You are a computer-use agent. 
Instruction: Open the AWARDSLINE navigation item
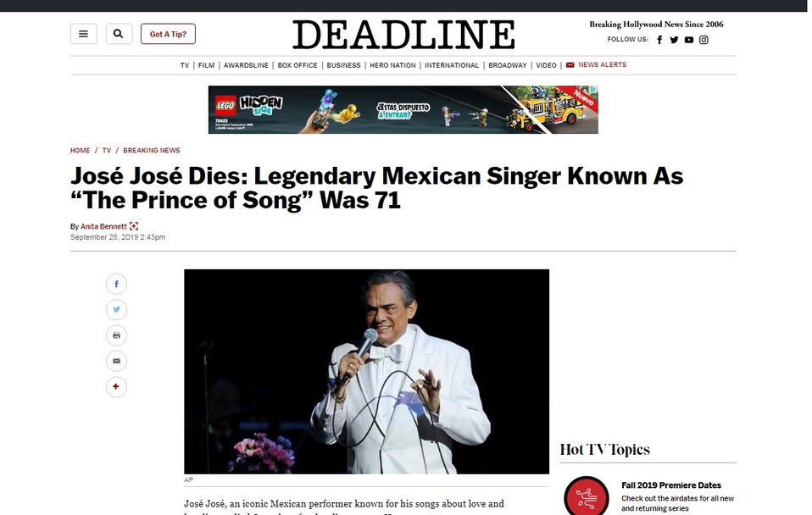click(246, 65)
